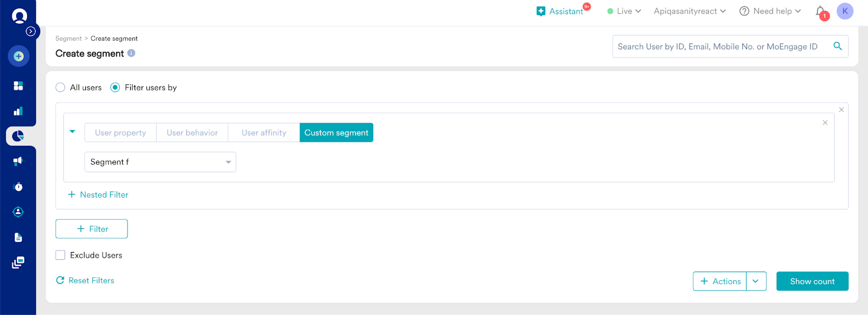Click the info icon beside Create segment
868x315 pixels.
131,53
